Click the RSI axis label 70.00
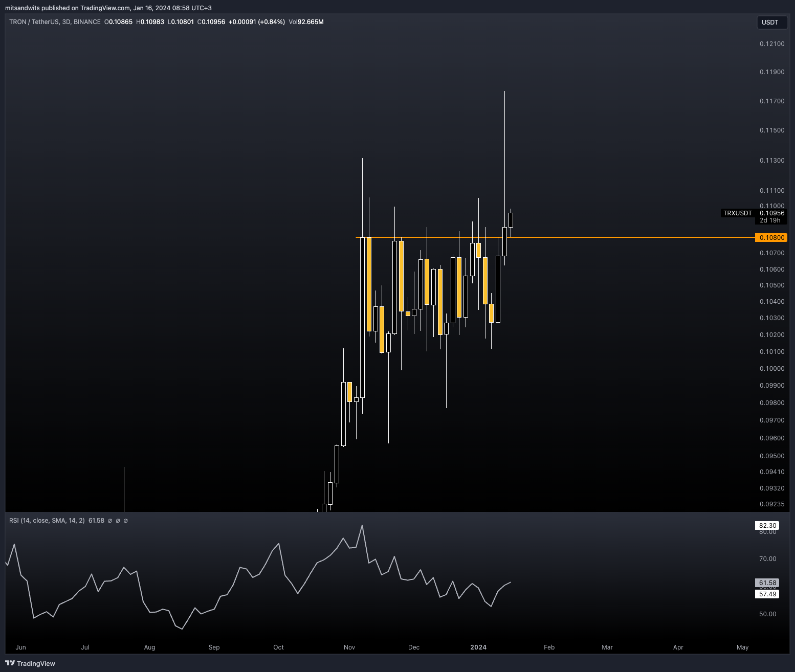 [768, 559]
